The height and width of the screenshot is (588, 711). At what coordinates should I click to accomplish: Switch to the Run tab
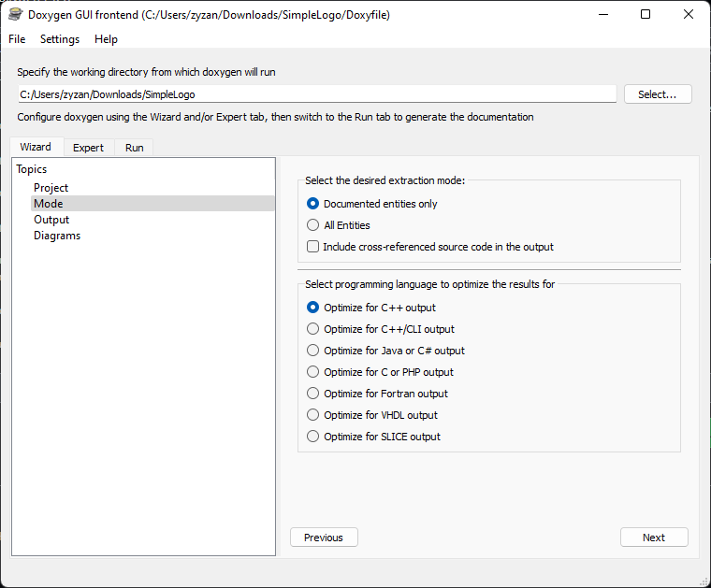[x=134, y=148]
